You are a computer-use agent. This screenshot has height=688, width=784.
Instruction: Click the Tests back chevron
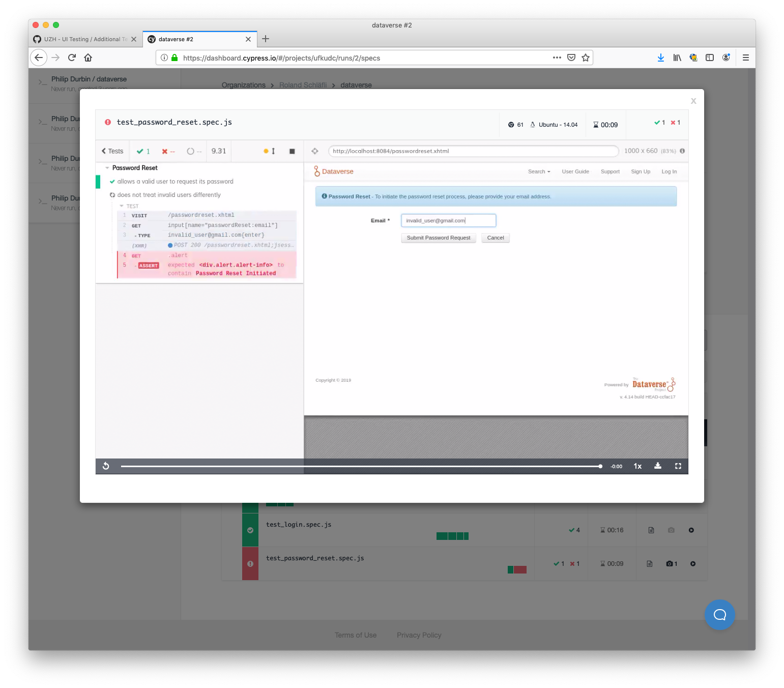tap(112, 151)
